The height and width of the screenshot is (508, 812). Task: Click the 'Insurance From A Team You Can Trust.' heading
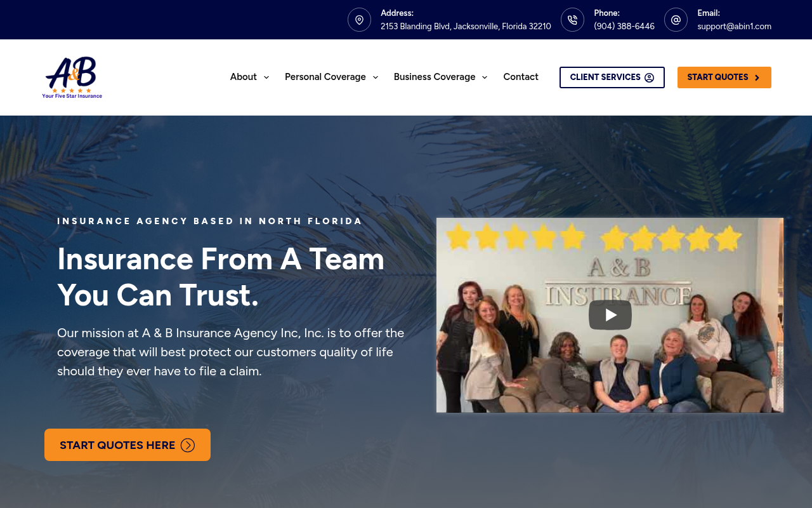221,277
